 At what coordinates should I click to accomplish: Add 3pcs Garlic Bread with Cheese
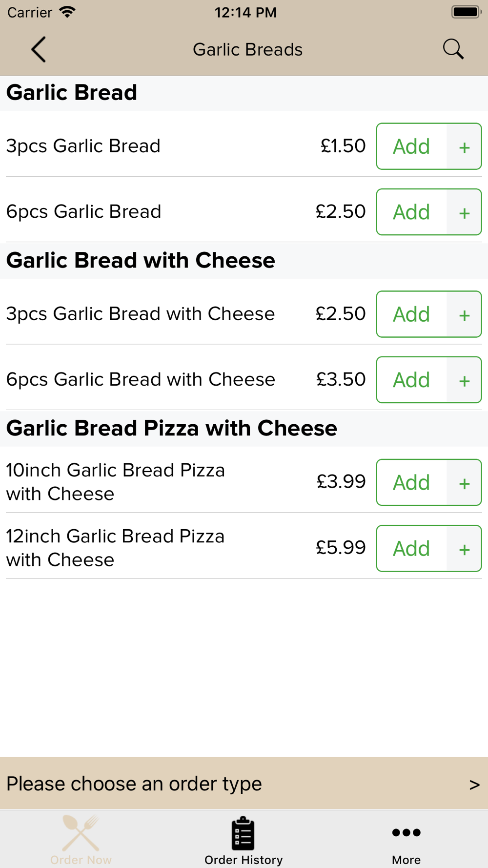(411, 314)
